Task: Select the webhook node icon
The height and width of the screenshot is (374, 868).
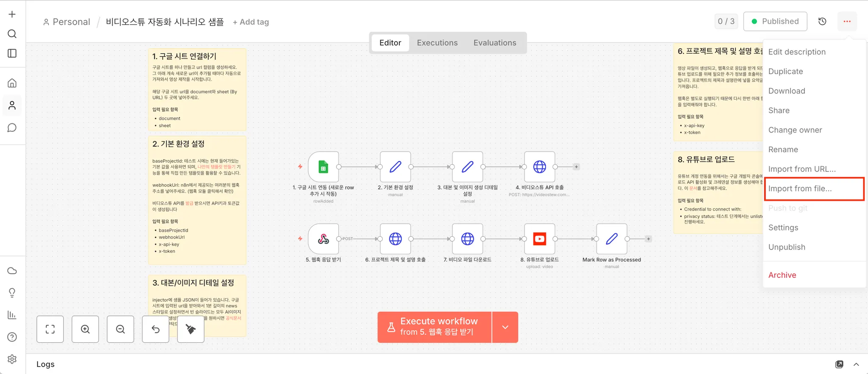Action: (x=323, y=239)
